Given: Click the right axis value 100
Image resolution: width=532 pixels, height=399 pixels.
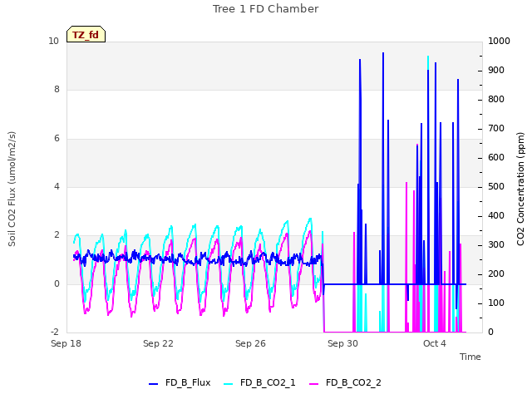Looking at the screenshot, I should (x=496, y=303).
